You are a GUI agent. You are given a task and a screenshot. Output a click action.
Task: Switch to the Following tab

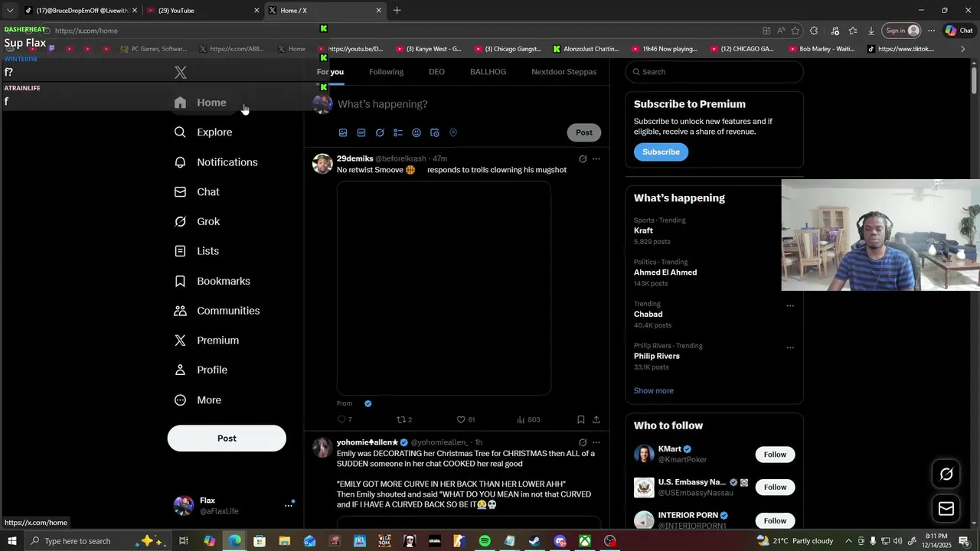pyautogui.click(x=386, y=72)
